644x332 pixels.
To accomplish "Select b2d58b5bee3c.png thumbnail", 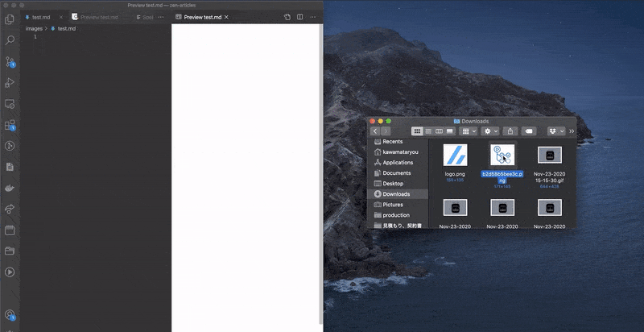I will tap(502, 155).
